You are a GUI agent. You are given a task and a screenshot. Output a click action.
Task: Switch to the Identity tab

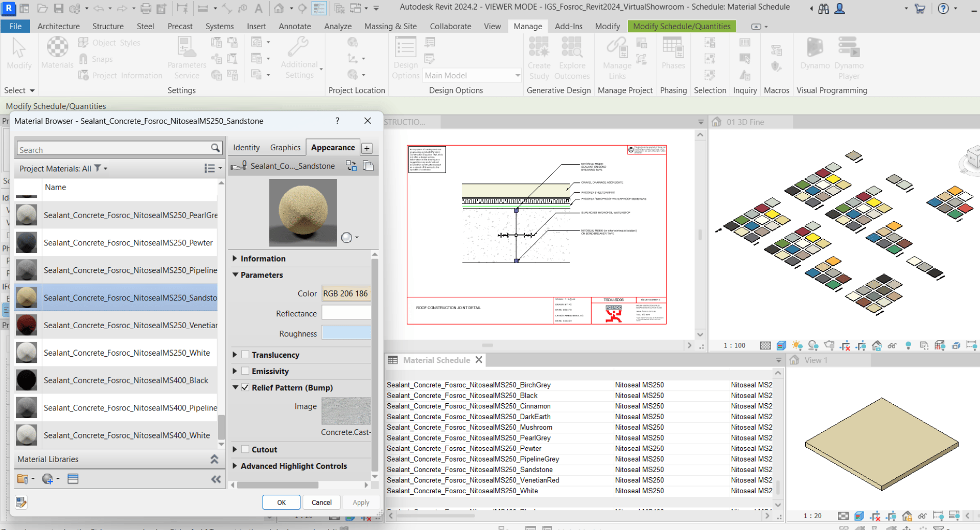pyautogui.click(x=246, y=148)
